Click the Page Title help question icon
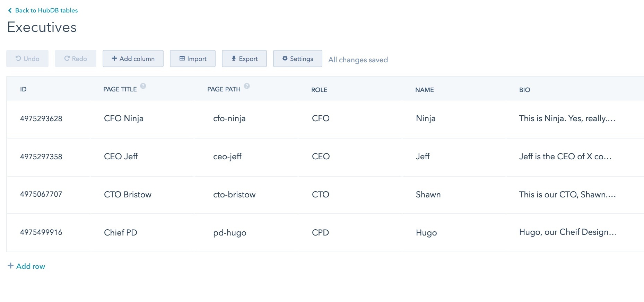This screenshot has width=644, height=302. tap(143, 86)
